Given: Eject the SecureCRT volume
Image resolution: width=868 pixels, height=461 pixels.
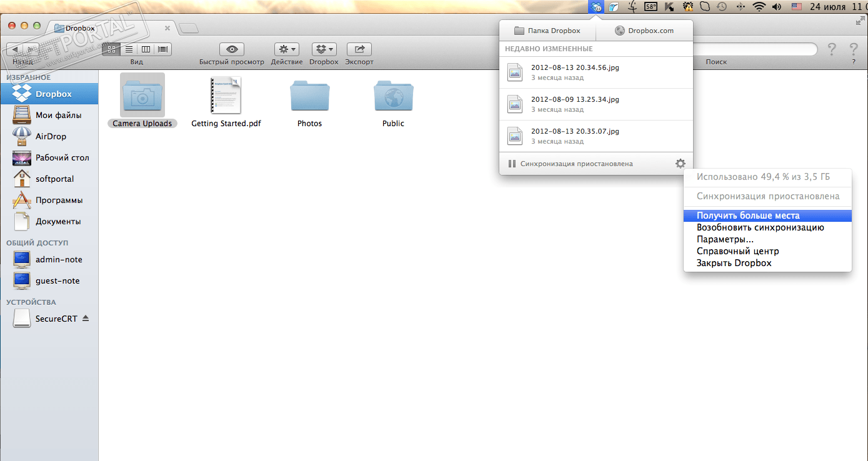Looking at the screenshot, I should tap(86, 318).
